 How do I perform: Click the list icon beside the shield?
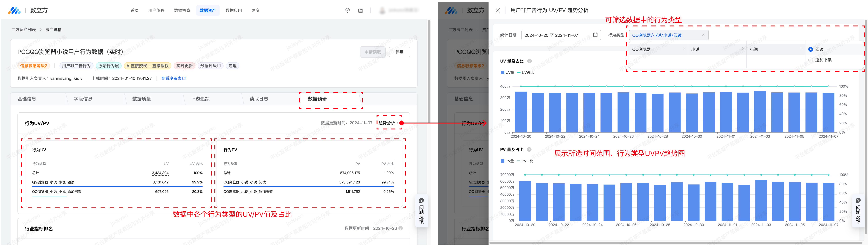(360, 10)
